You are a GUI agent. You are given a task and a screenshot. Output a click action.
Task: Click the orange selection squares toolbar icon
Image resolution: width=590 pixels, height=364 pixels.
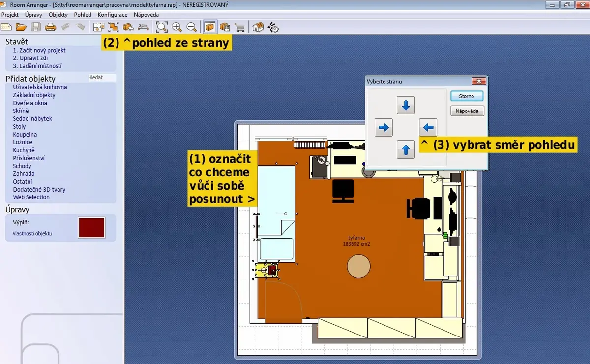click(114, 27)
